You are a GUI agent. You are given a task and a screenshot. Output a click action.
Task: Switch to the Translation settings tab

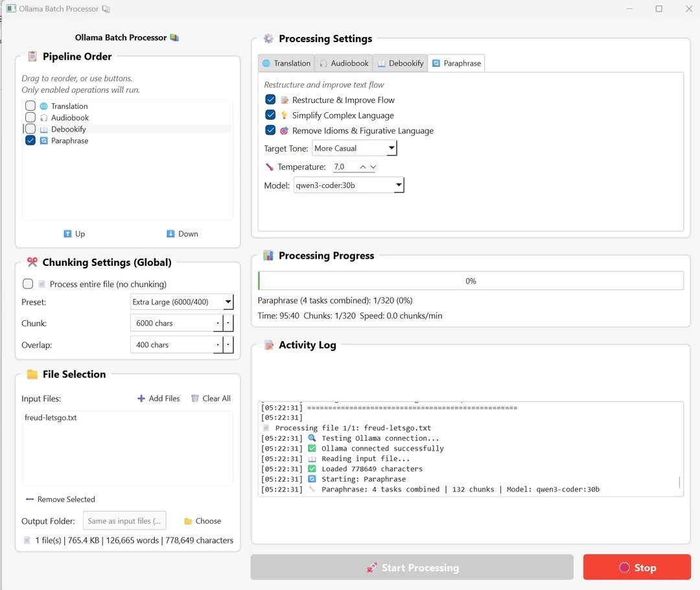(286, 64)
